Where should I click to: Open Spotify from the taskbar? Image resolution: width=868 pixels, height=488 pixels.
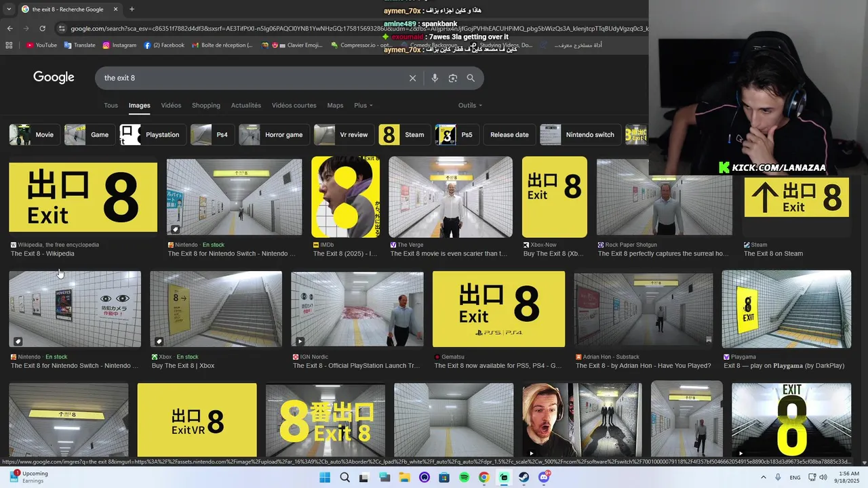click(465, 477)
